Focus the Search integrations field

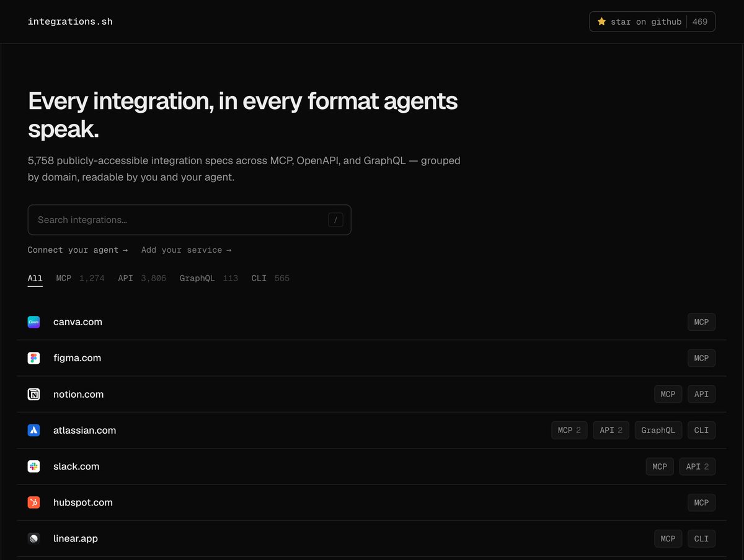189,220
